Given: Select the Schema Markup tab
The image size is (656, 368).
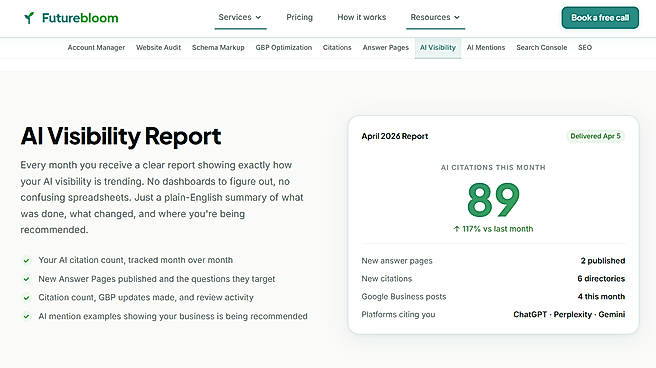Looking at the screenshot, I should click(x=218, y=48).
